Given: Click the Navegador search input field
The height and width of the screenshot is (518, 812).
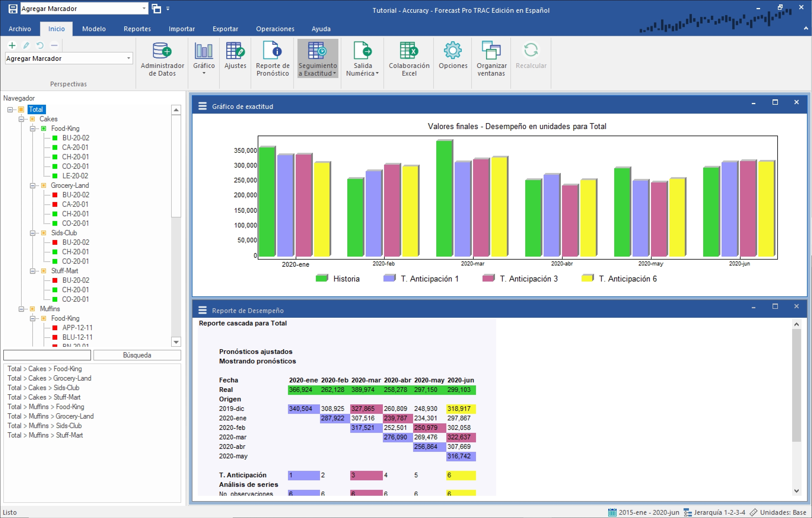Looking at the screenshot, I should 47,355.
